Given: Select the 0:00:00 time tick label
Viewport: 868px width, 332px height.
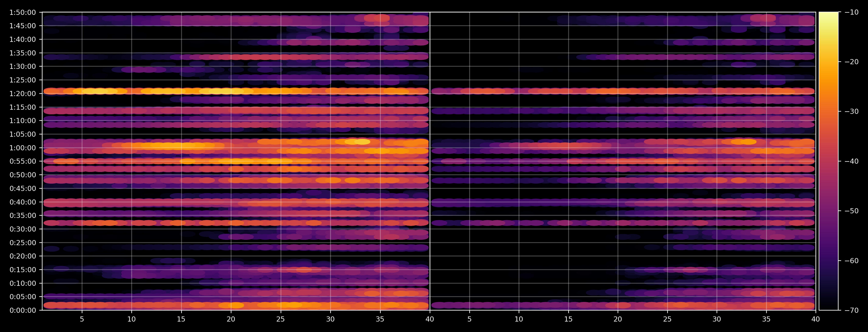Looking at the screenshot, I should [23, 310].
